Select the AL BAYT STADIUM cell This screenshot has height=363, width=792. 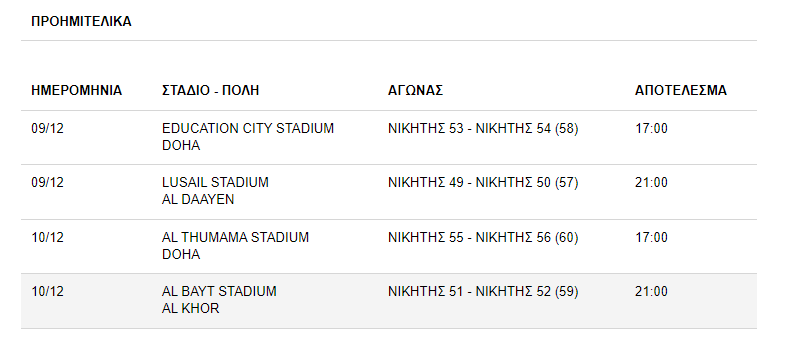click(219, 300)
